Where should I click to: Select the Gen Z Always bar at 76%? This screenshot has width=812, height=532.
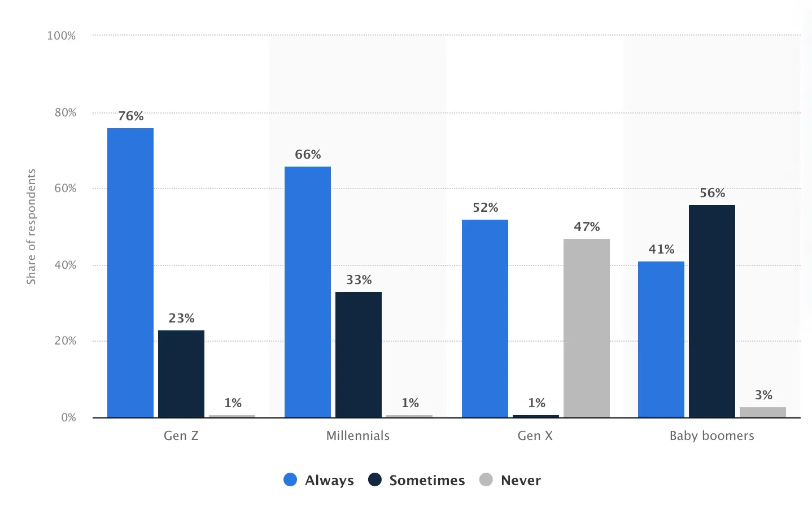(x=130, y=273)
